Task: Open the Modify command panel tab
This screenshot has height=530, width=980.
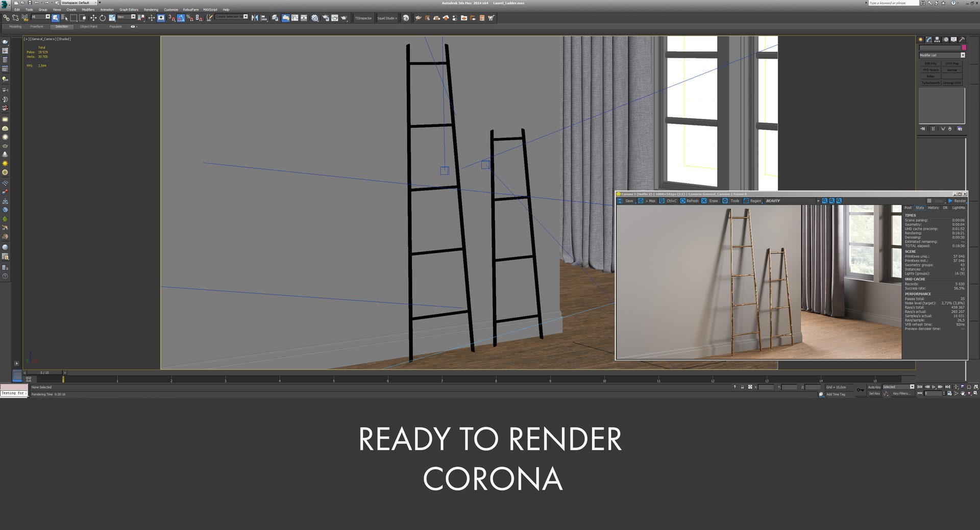Action: click(x=929, y=39)
